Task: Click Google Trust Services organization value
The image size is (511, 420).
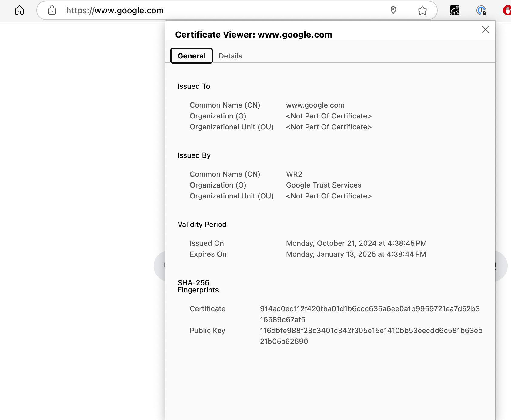Action: pos(323,185)
